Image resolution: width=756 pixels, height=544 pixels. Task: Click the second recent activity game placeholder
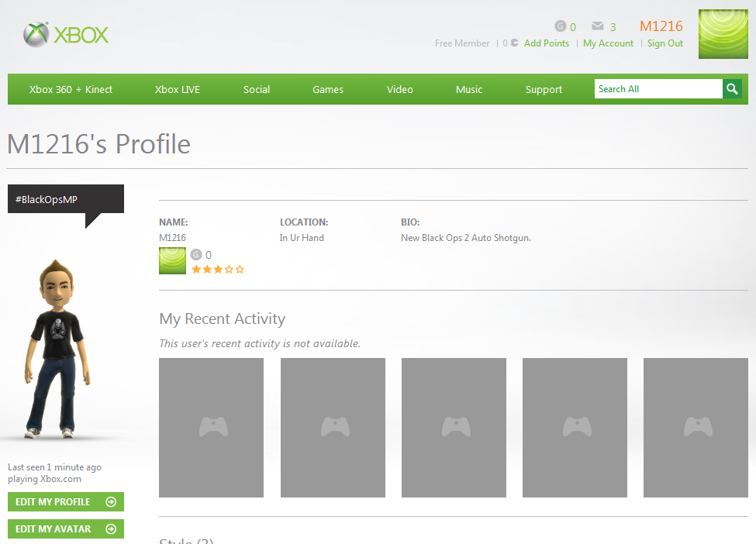pyautogui.click(x=333, y=428)
